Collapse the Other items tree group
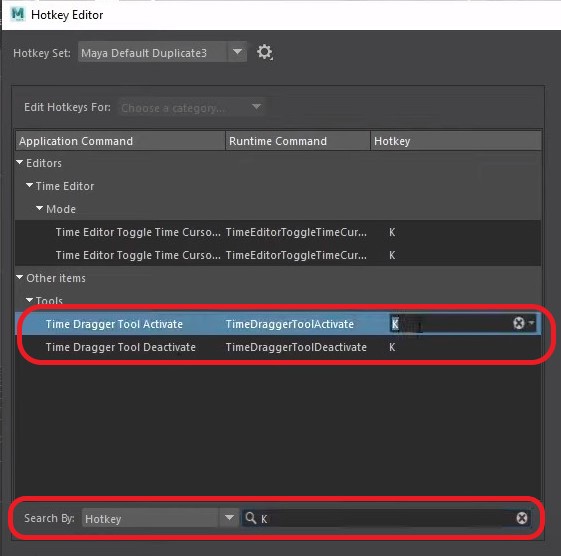This screenshot has width=561, height=556. (x=20, y=277)
